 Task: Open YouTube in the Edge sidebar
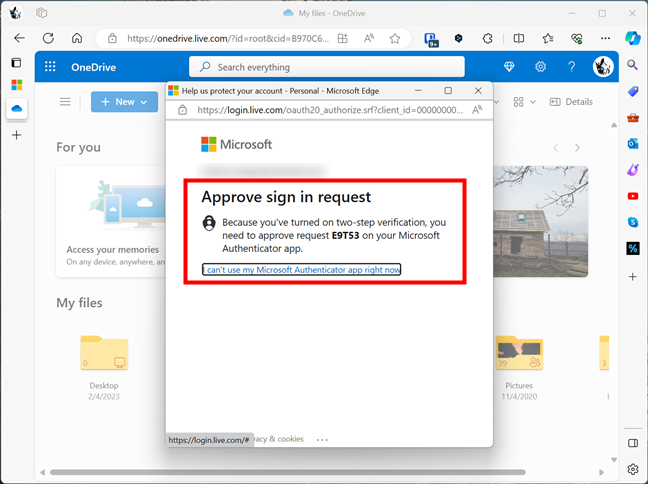point(633,196)
